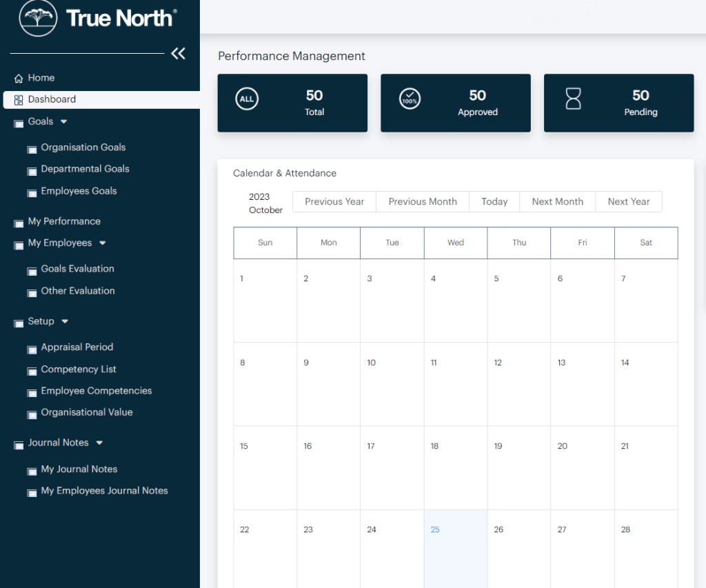The width and height of the screenshot is (706, 588).
Task: Click the Next Month button
Action: tap(557, 201)
